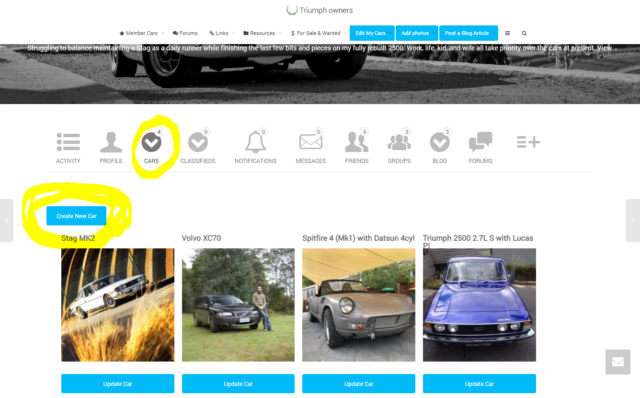Open the Activity list icon
Image resolution: width=640 pixels, height=398 pixels.
[x=68, y=142]
